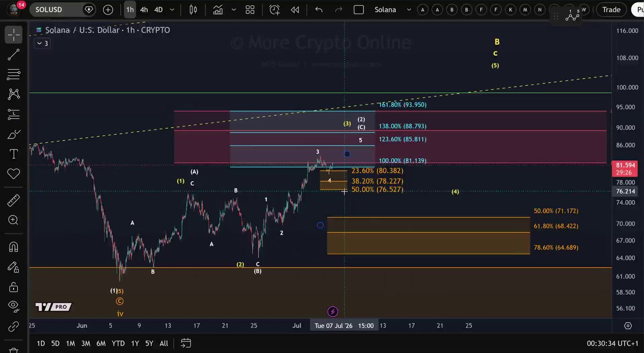Open the Fibonacci retracement tools
The height and width of the screenshot is (353, 644).
point(14,74)
